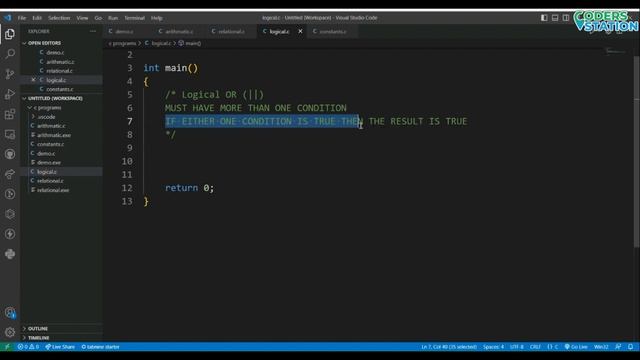Click Go Live in status bar
This screenshot has height=360, width=640.
tap(576, 347)
